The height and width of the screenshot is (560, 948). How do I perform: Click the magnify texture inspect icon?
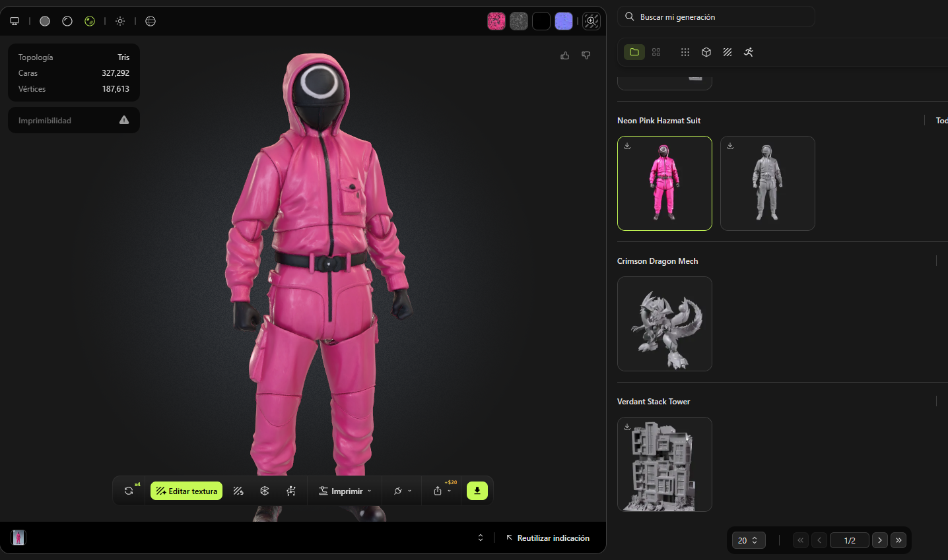(592, 21)
